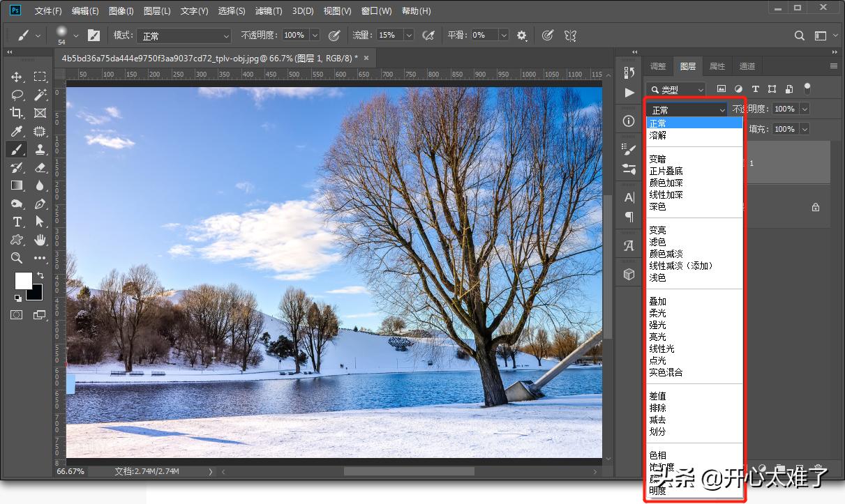The image size is (845, 504).
Task: Select the Horizontal Type tool
Action: 17,222
